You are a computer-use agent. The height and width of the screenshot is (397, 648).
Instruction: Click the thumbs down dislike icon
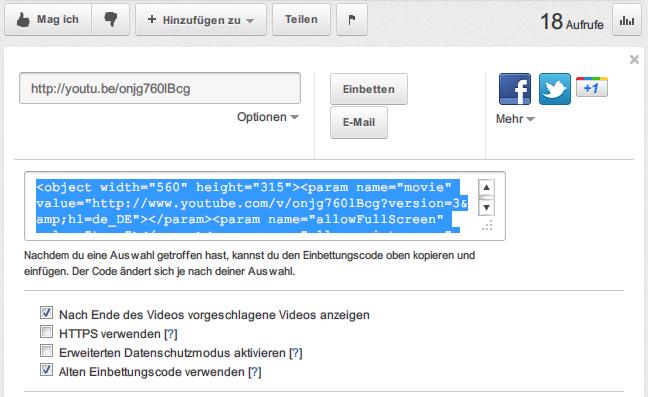[x=110, y=19]
